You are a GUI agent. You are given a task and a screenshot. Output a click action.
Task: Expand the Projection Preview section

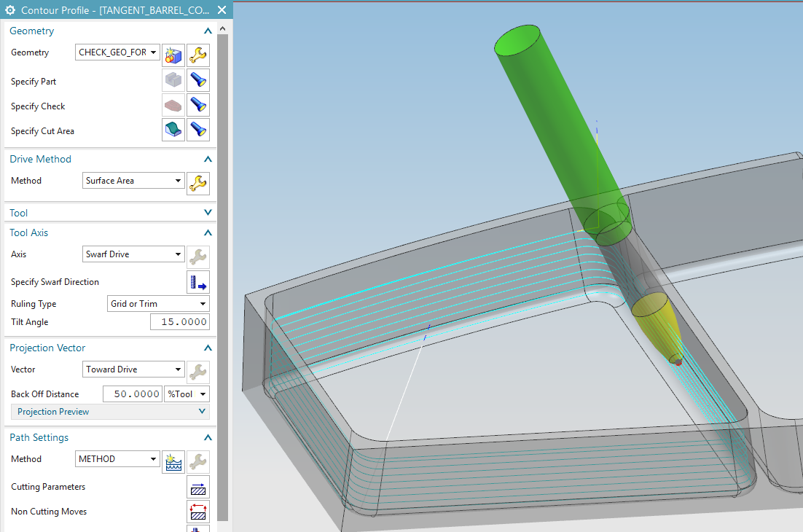pyautogui.click(x=202, y=411)
